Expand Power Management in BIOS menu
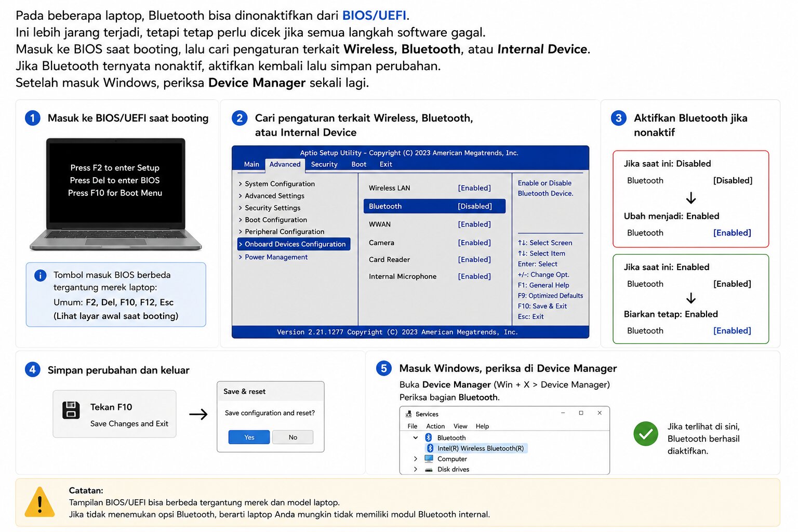This screenshot has width=798, height=532. coord(273,257)
